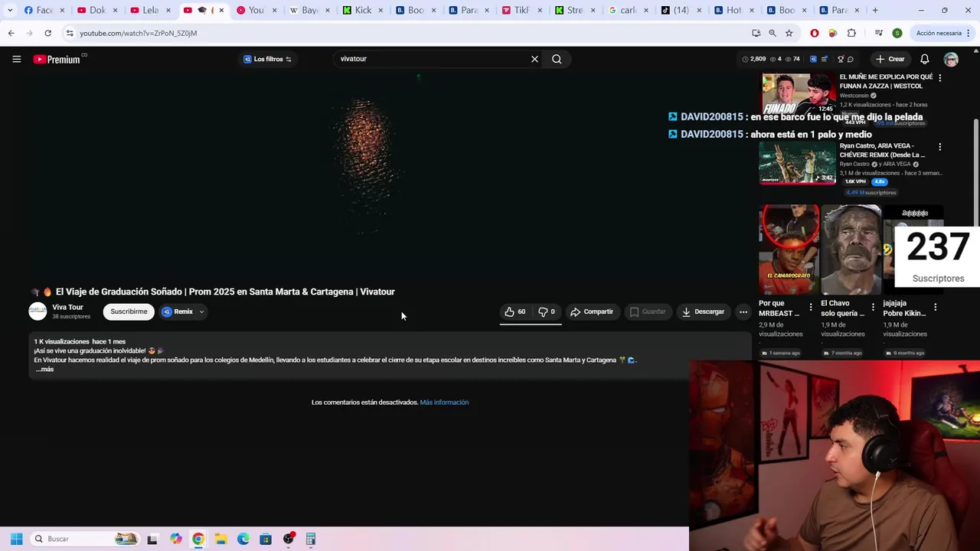Open options for Por que MRBEAST short
The height and width of the screenshot is (551, 980).
[x=811, y=307]
